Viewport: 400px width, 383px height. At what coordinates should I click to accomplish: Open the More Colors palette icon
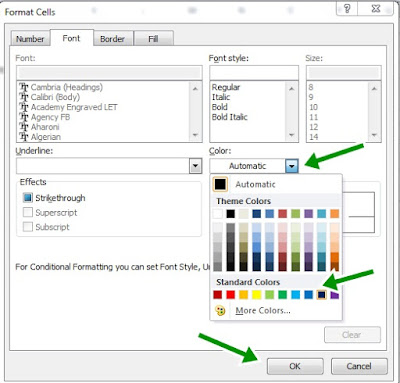(220, 311)
